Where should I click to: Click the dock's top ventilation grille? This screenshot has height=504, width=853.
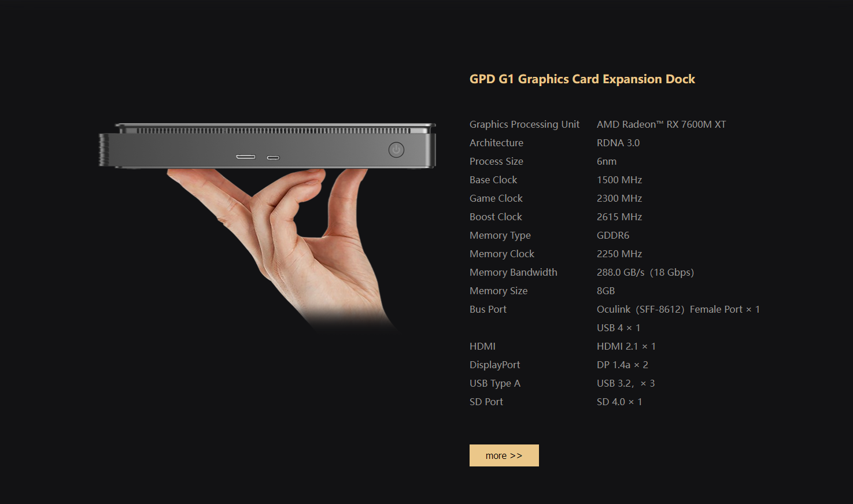(272, 131)
